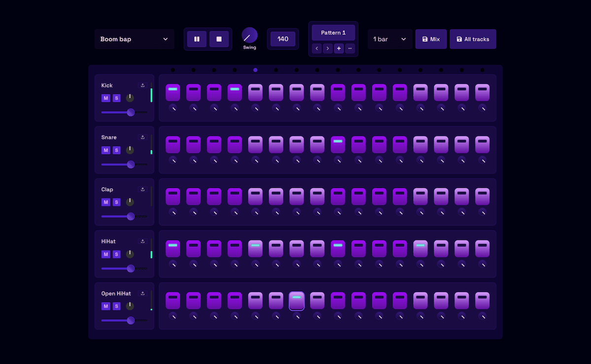Click the active fifth step position indicator
This screenshot has width=591, height=364.
tap(255, 70)
